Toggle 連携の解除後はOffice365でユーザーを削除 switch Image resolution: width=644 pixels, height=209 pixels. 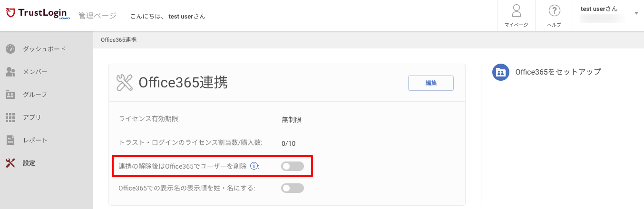(x=293, y=166)
